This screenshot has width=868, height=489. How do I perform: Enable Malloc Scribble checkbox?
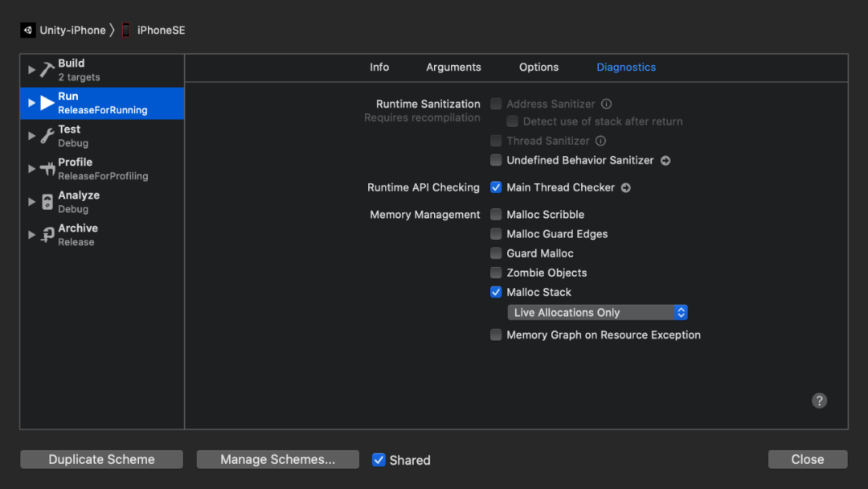[x=496, y=215]
